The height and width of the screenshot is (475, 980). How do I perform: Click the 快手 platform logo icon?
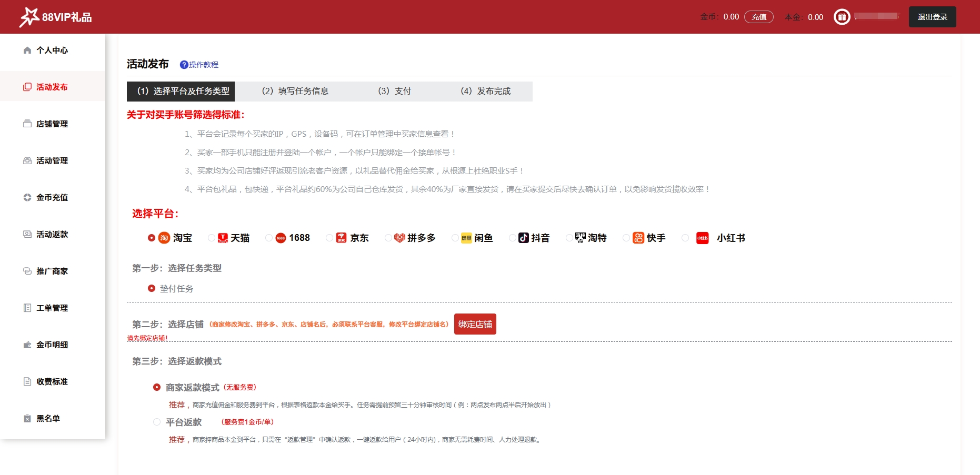638,238
